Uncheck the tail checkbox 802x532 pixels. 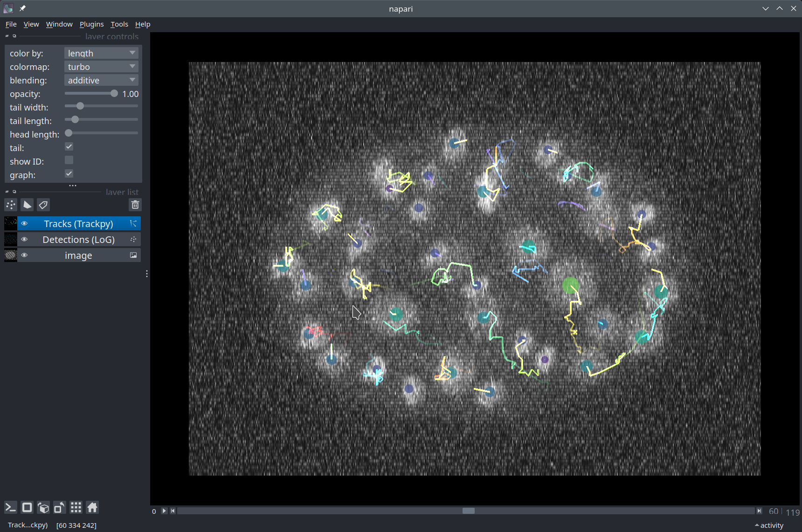click(x=69, y=147)
